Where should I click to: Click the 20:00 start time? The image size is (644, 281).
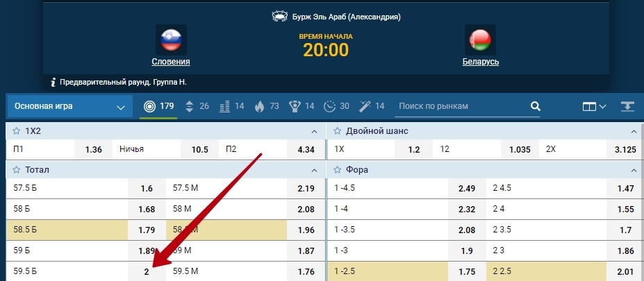coord(326,50)
